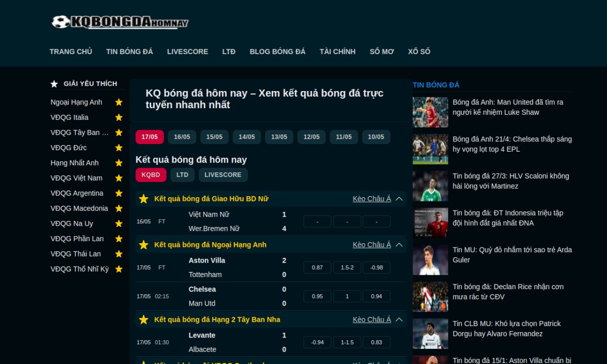
Task: Select the 12/05 date tab
Action: click(x=312, y=137)
